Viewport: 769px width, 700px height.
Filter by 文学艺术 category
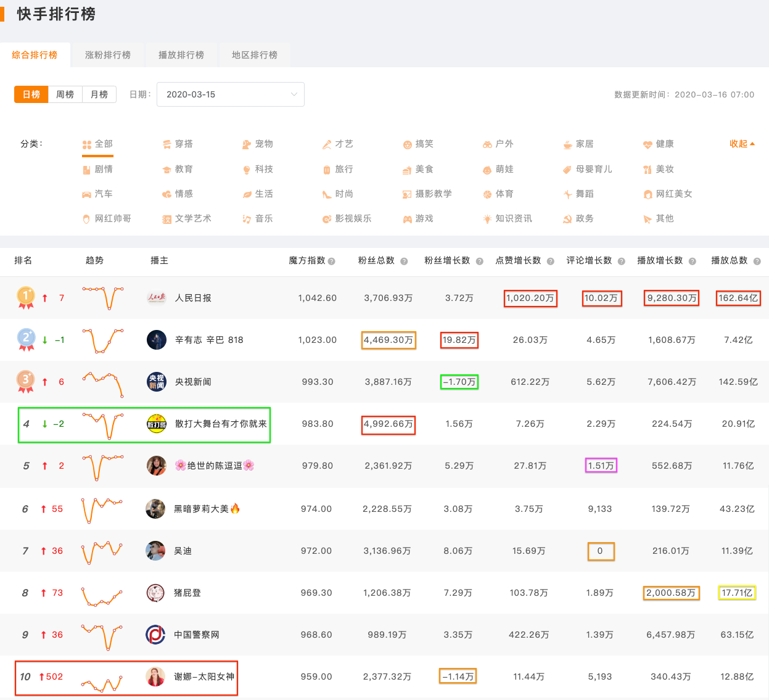click(x=187, y=218)
